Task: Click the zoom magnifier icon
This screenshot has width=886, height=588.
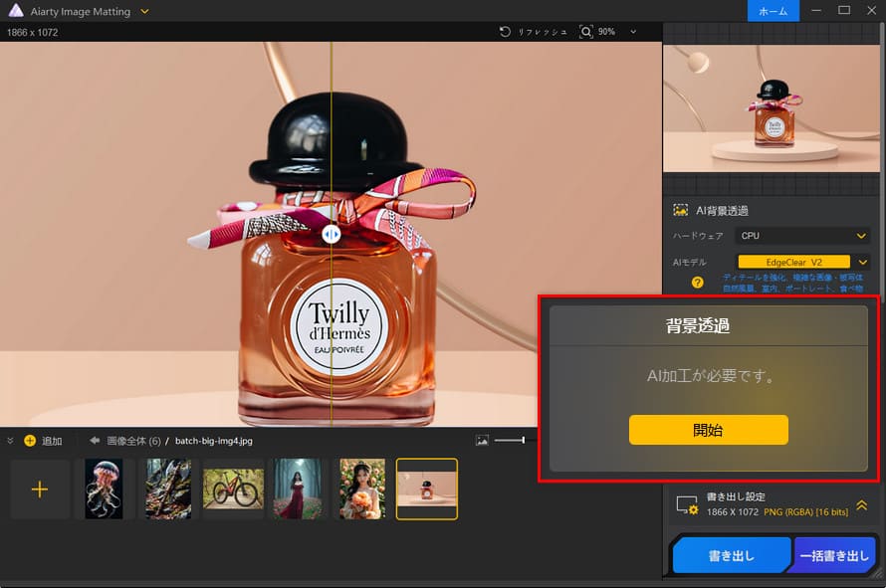Action: pos(586,32)
